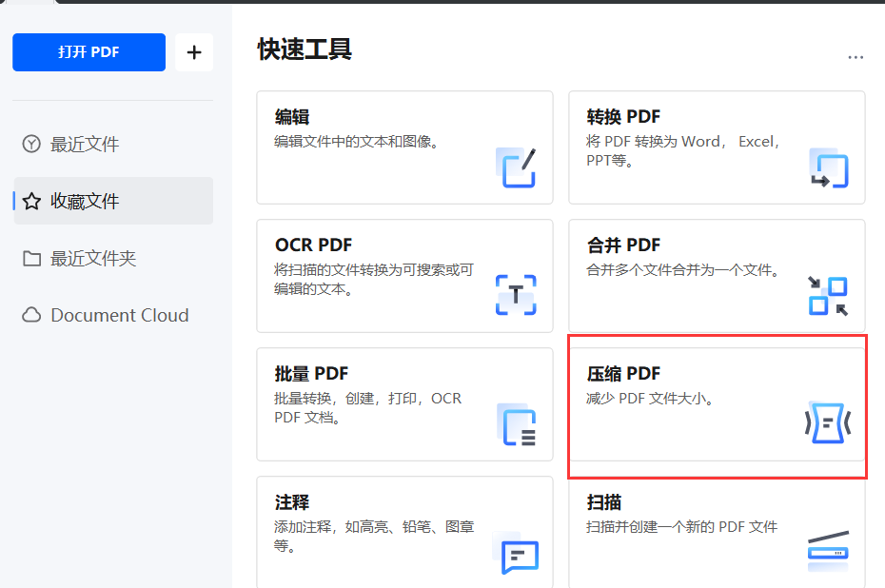Screen dimensions: 885x588
Task: Open the Document Cloud cloud icon
Action: pyautogui.click(x=31, y=315)
